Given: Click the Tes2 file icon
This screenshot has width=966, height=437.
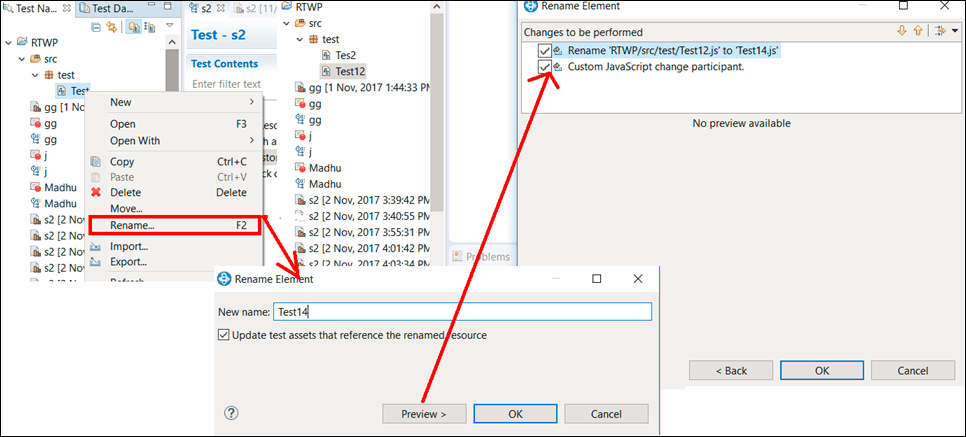Looking at the screenshot, I should (327, 55).
